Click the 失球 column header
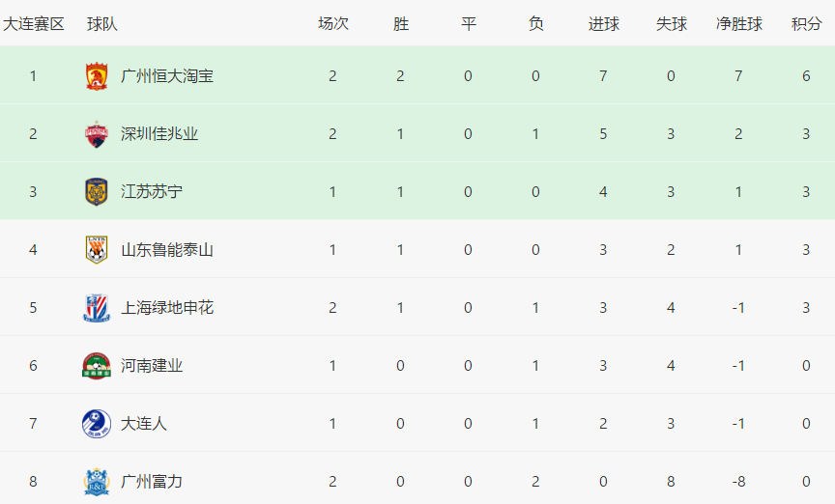The height and width of the screenshot is (504, 835). [671, 24]
